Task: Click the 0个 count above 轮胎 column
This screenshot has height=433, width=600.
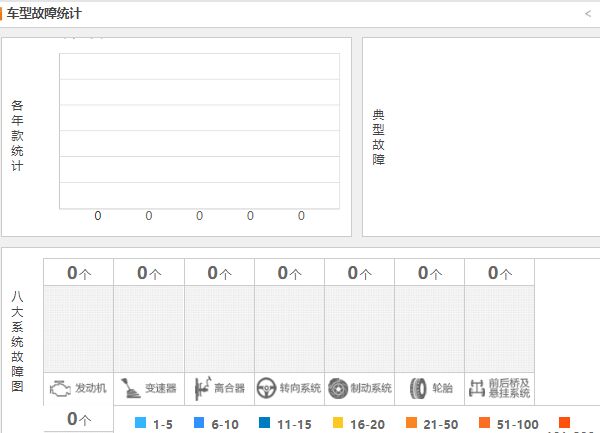Action: [430, 273]
